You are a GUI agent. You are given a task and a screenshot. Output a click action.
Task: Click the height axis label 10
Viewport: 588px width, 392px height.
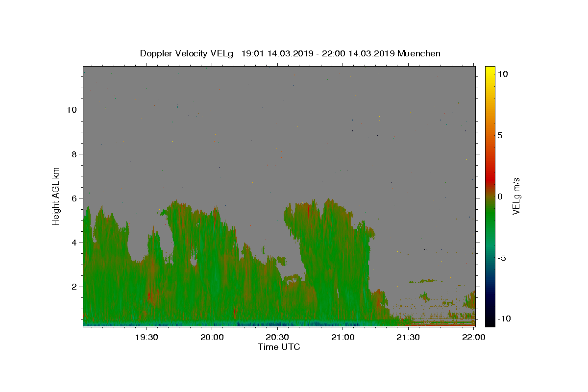click(x=73, y=110)
